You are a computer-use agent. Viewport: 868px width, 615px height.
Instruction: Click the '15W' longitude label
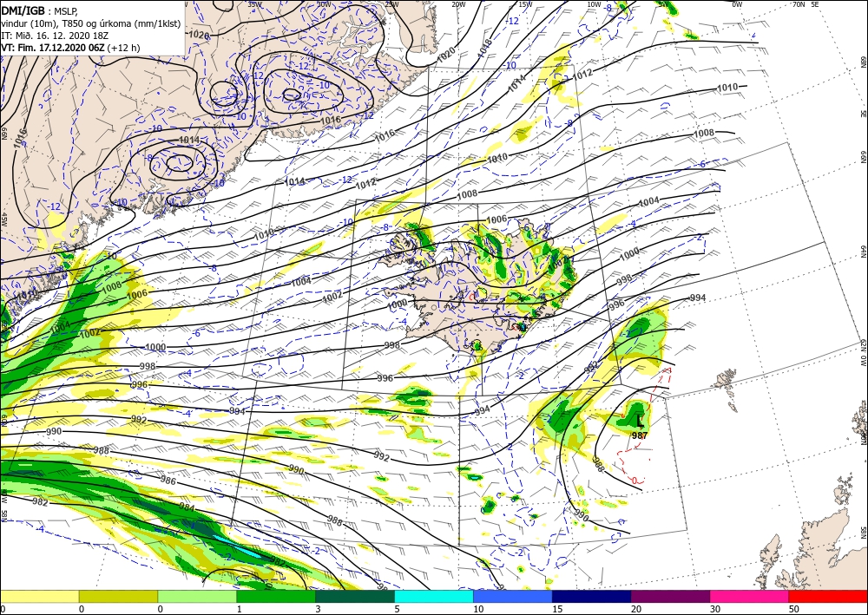[525, 4]
